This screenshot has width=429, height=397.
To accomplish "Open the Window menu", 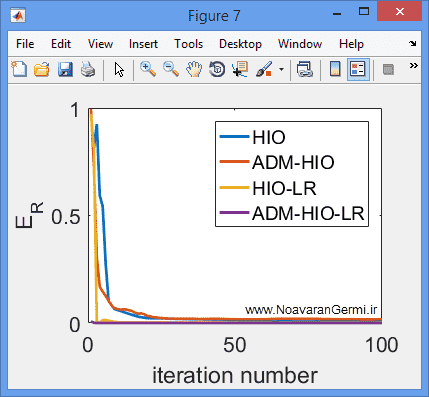I will [300, 44].
